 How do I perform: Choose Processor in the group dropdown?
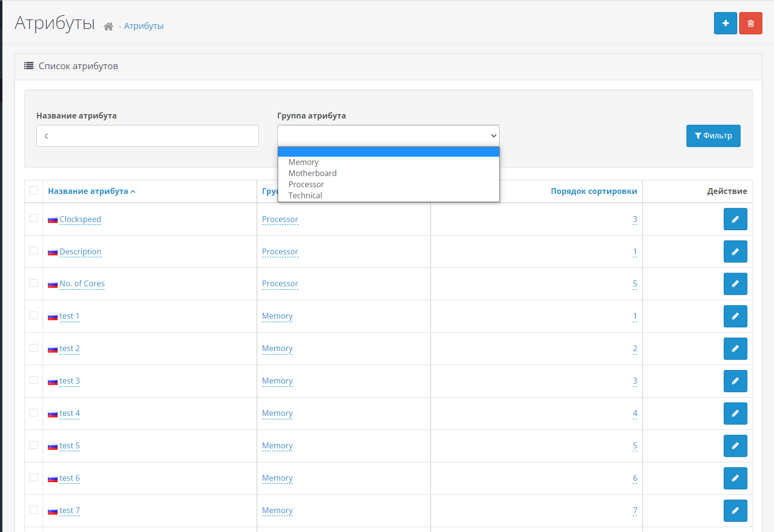pos(388,184)
